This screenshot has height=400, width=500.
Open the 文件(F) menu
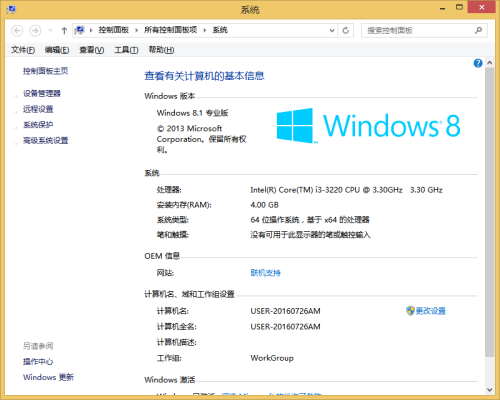tap(23, 50)
